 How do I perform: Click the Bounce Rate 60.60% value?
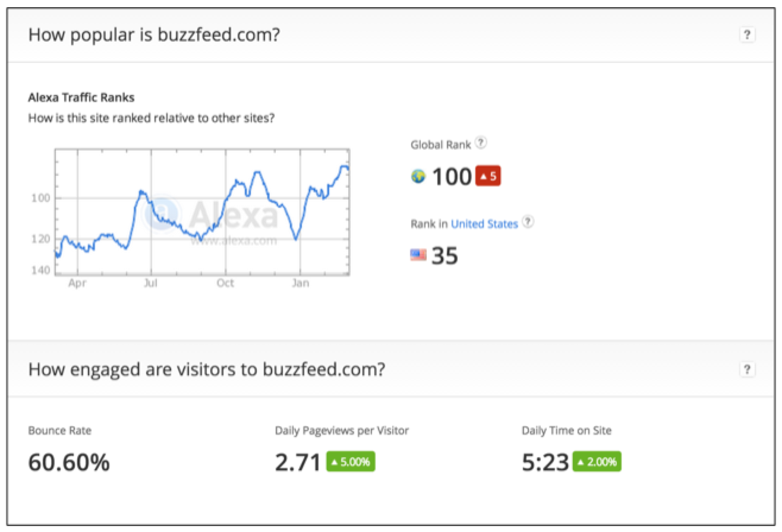tap(69, 462)
